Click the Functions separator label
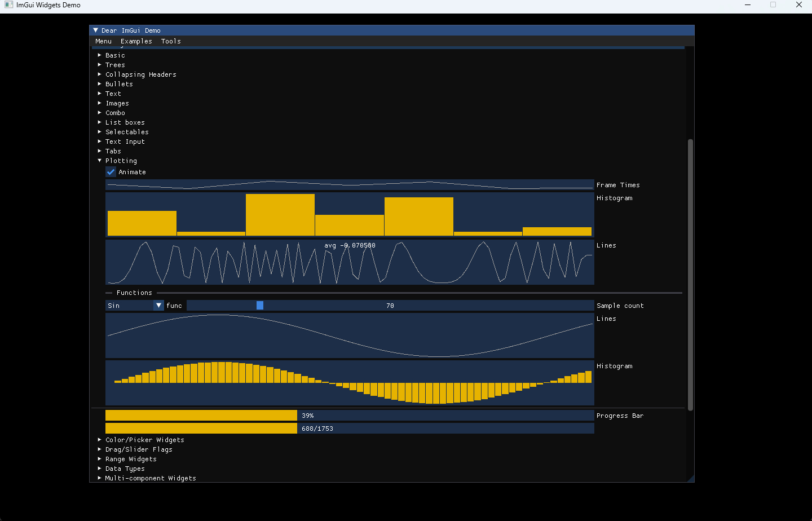 point(134,293)
